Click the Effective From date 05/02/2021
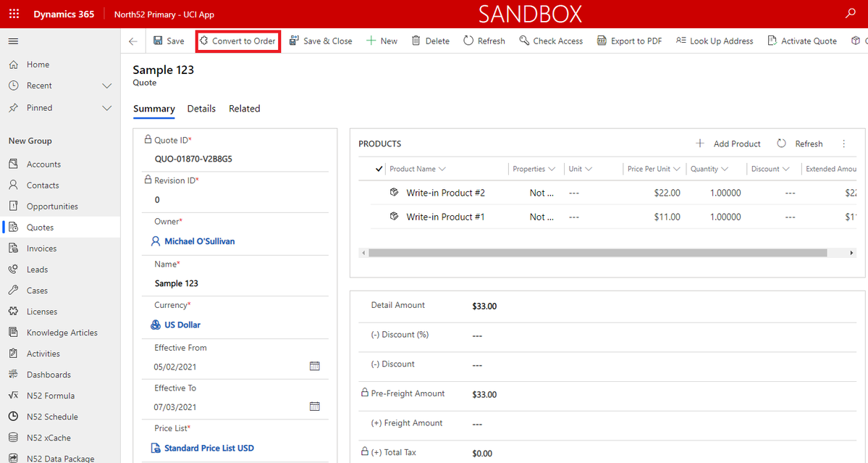This screenshot has height=463, width=868. pos(175,367)
